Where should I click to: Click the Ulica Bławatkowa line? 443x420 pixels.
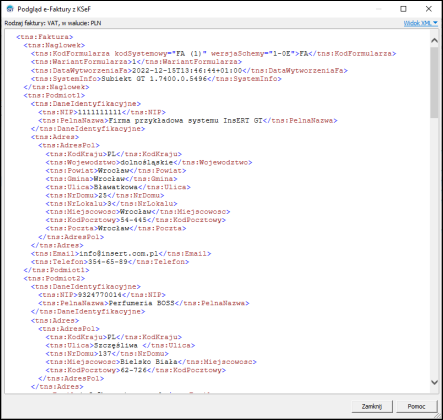(118, 187)
